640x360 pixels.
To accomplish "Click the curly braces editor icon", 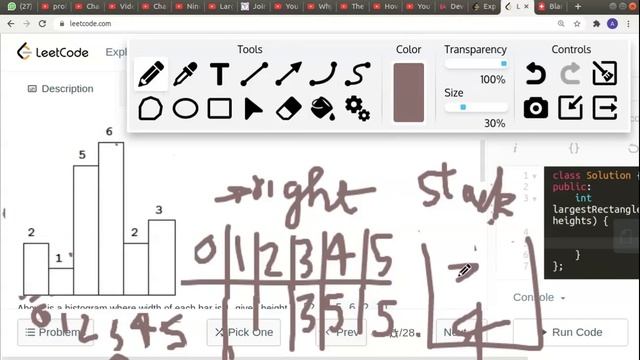I will tap(574, 148).
